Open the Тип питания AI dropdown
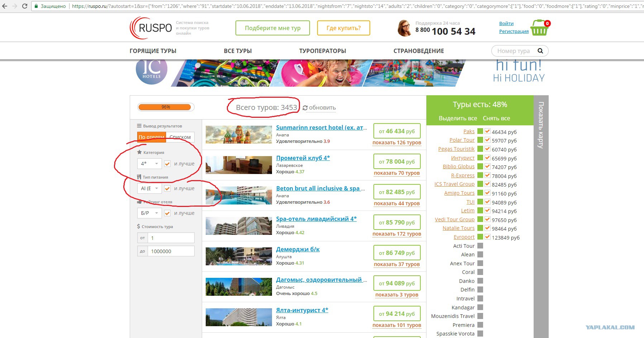 pos(149,188)
